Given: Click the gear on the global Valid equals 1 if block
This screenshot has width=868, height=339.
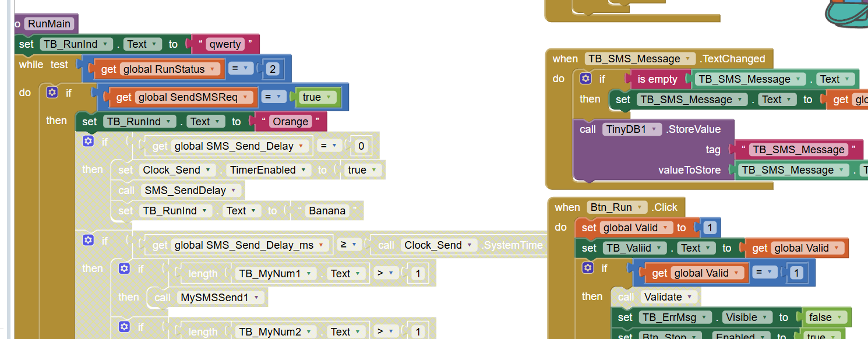Looking at the screenshot, I should 588,268.
